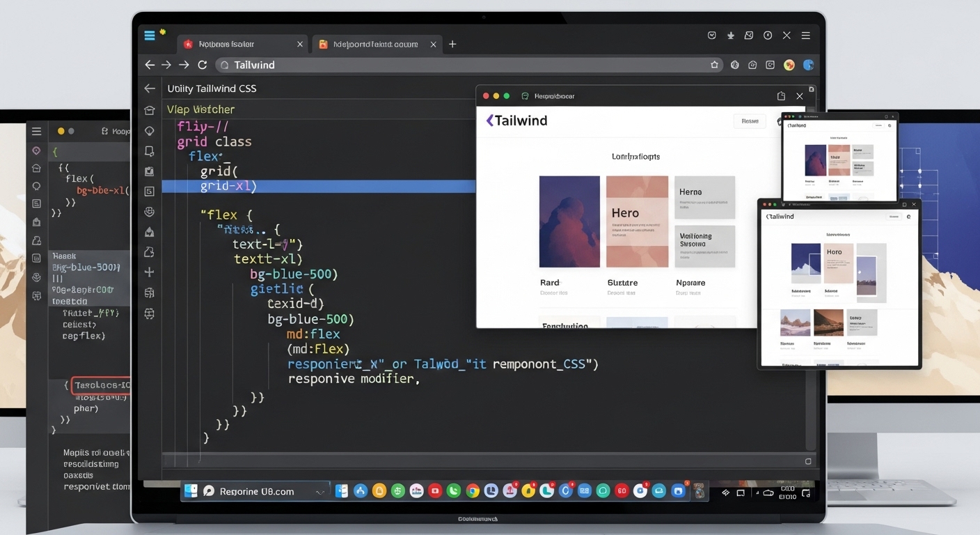980x535 pixels.
Task: Click the plus icon in the editor sidebar
Action: (149, 272)
